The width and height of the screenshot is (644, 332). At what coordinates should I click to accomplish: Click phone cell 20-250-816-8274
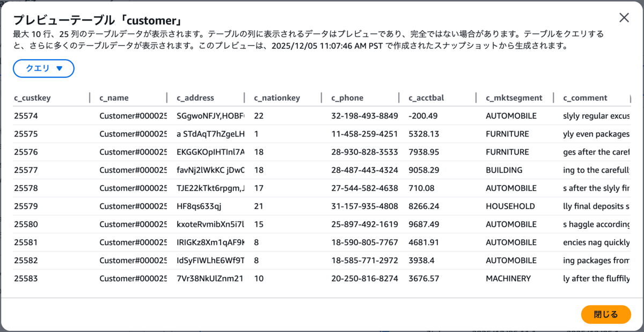pyautogui.click(x=365, y=278)
